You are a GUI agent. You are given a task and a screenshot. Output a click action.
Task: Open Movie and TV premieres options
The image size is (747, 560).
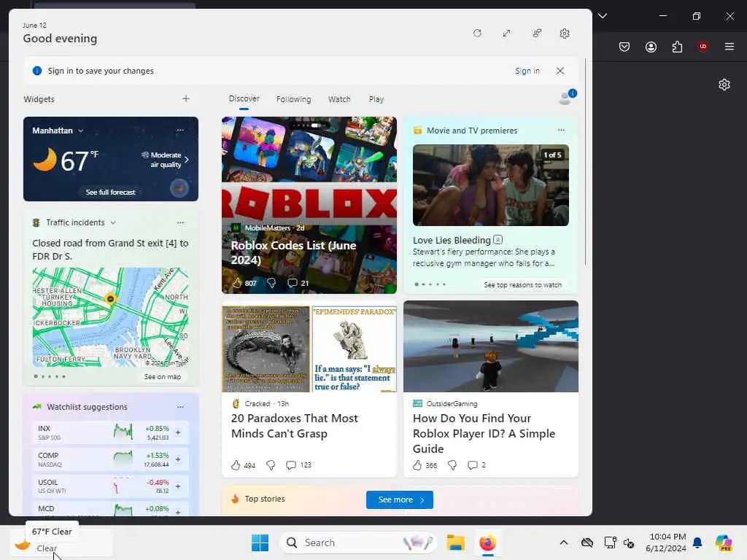click(561, 130)
